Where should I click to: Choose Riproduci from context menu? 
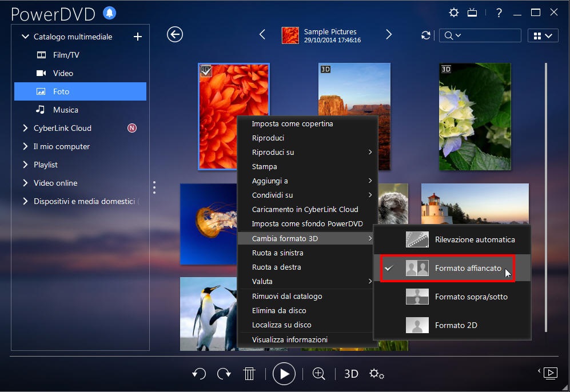pos(308,138)
